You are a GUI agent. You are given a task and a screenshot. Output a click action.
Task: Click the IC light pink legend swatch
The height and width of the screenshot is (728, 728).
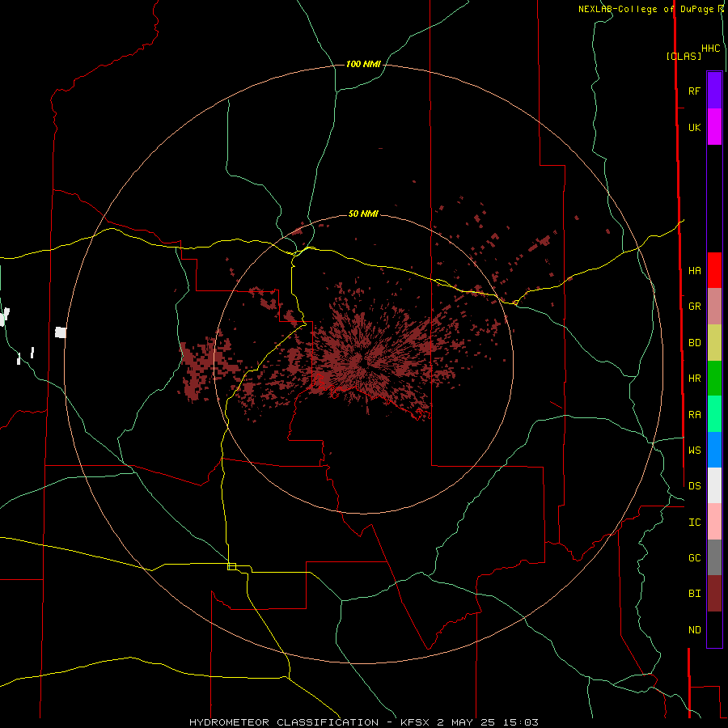[x=714, y=522]
